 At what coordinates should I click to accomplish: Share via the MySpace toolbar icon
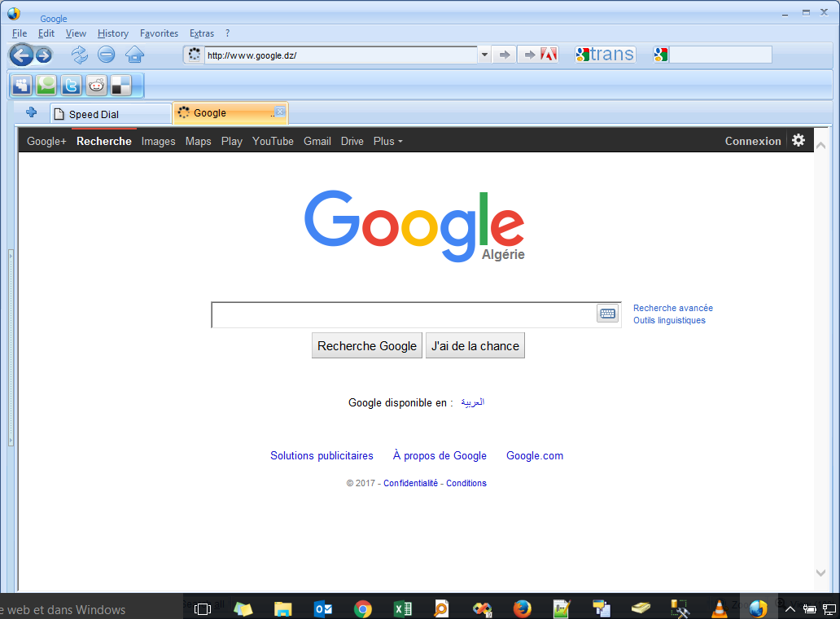coord(21,85)
